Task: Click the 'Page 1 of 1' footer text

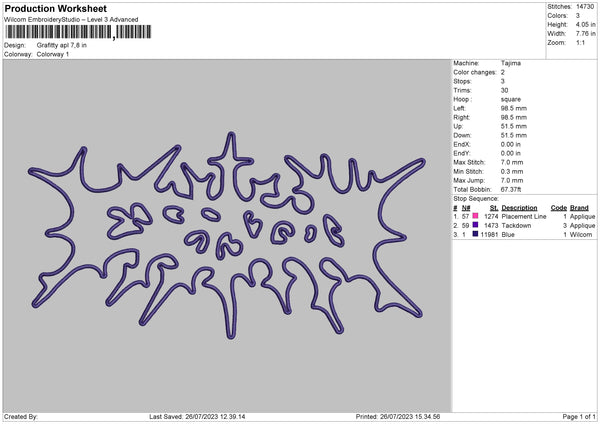Action: point(579,416)
